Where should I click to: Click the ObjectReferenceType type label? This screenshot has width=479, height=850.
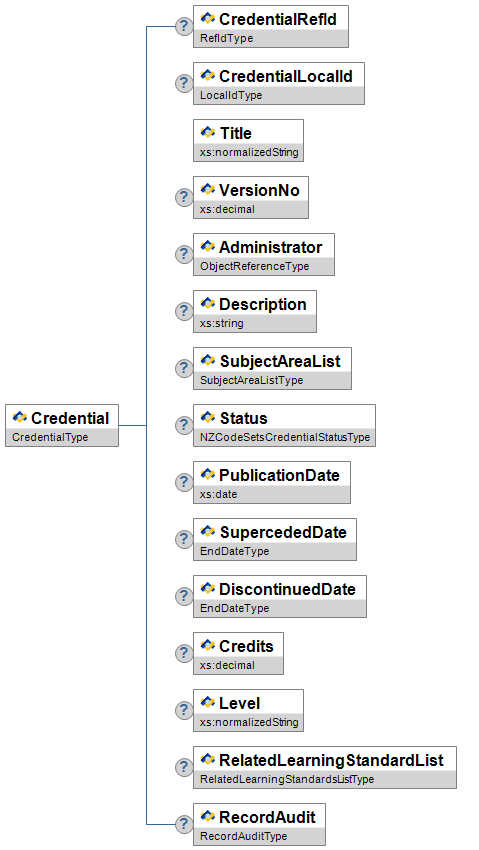pyautogui.click(x=254, y=266)
